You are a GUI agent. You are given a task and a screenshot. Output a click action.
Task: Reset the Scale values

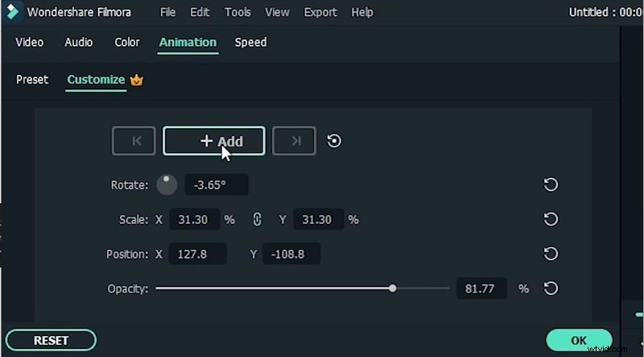click(x=551, y=219)
